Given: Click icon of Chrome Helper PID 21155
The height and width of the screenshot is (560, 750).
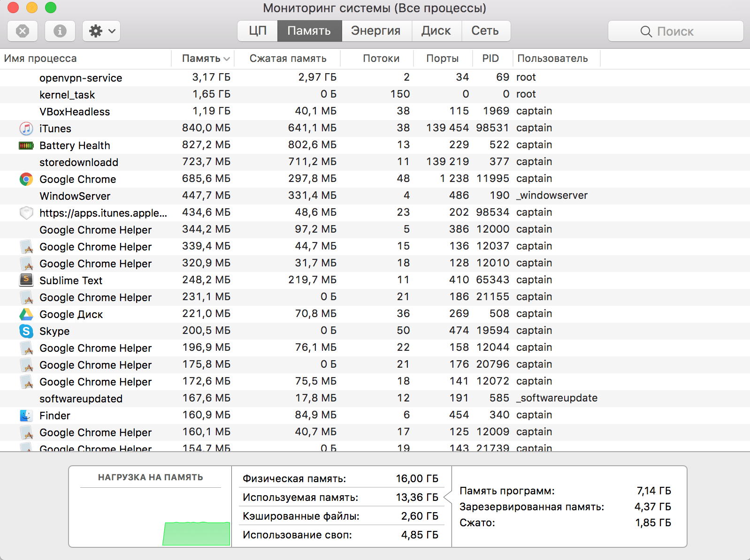Looking at the screenshot, I should pyautogui.click(x=27, y=297).
